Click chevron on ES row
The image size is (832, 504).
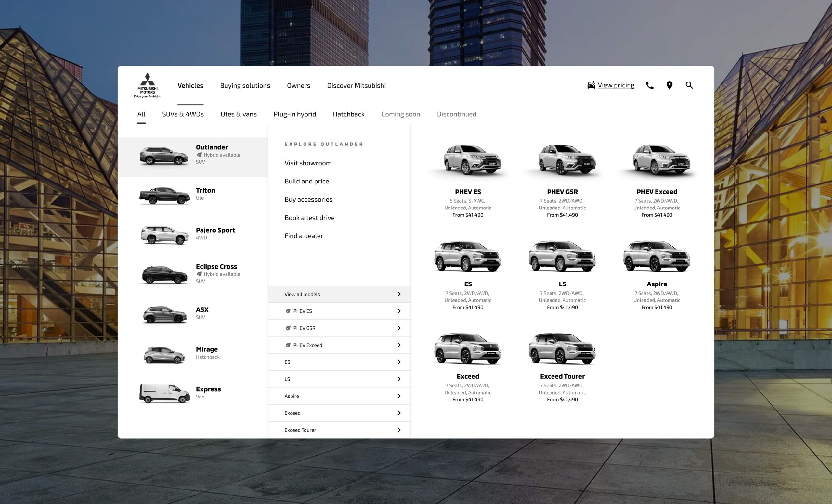point(399,362)
